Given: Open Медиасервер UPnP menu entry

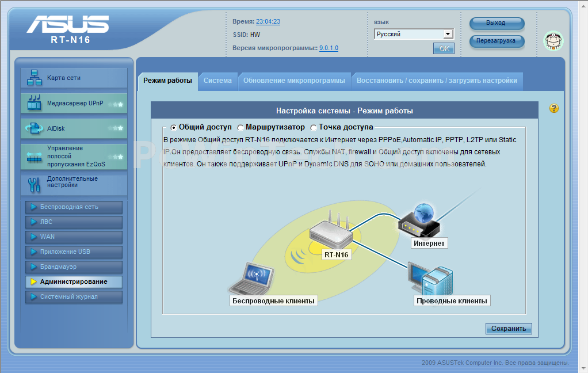Looking at the screenshot, I should (x=75, y=103).
